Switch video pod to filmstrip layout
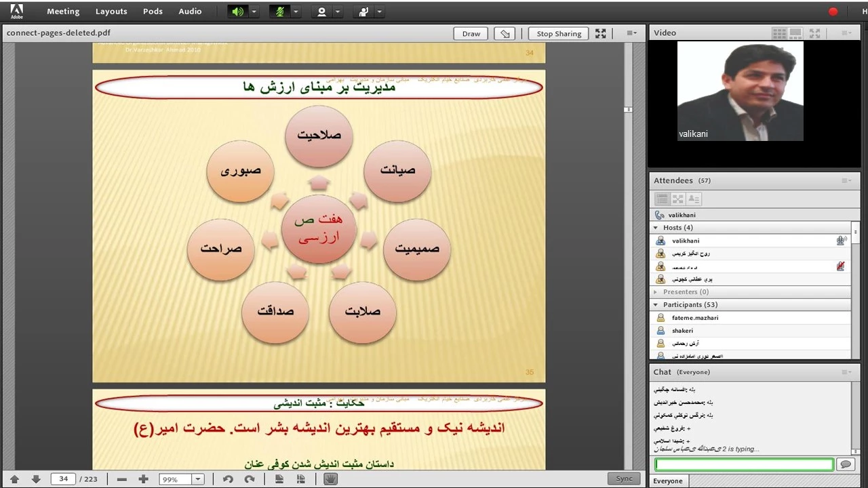The height and width of the screenshot is (488, 868). click(796, 33)
